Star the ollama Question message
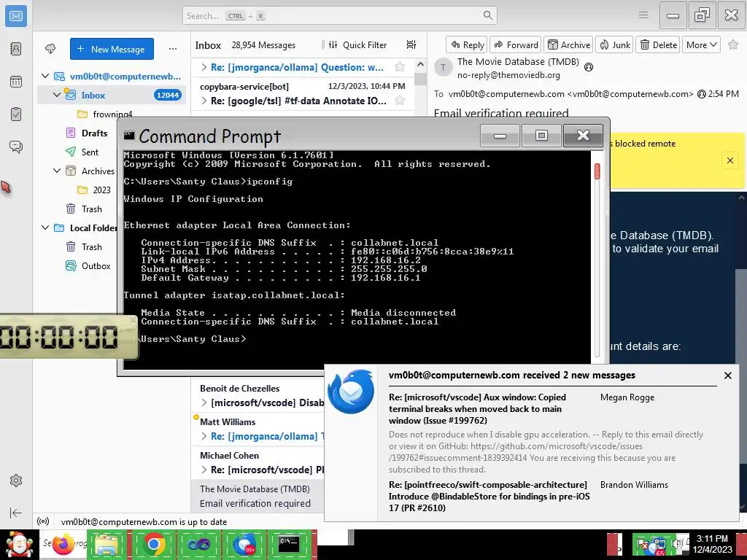747x560 pixels. (x=400, y=67)
